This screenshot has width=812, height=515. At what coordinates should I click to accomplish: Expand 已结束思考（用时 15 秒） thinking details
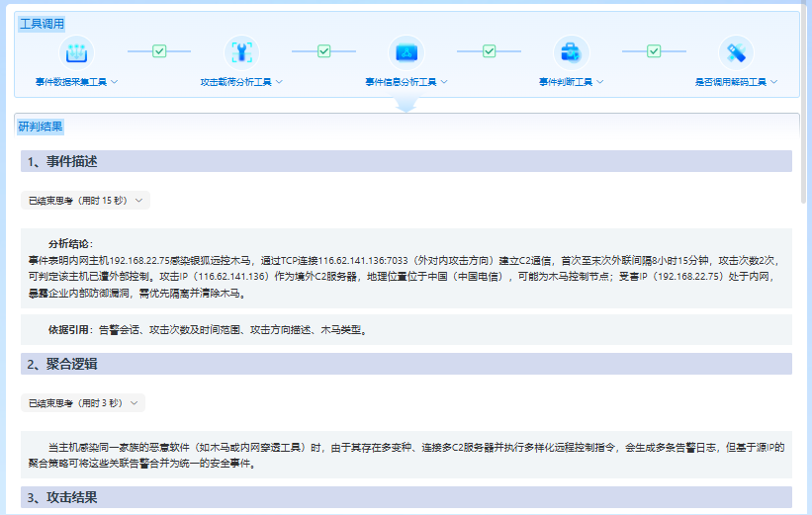coord(85,201)
